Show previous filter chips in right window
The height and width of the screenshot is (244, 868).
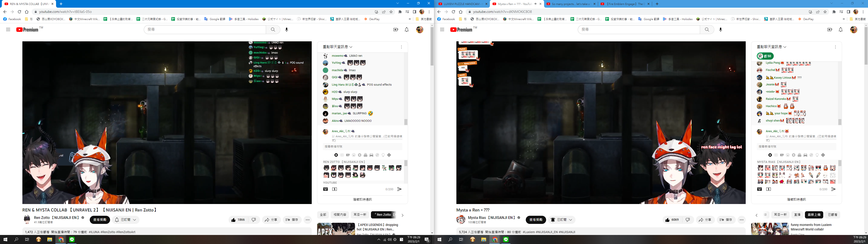pyautogui.click(x=757, y=215)
